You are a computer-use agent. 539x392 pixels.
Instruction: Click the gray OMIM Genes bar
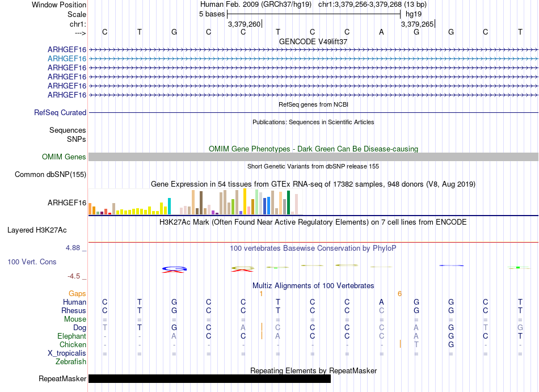click(313, 157)
